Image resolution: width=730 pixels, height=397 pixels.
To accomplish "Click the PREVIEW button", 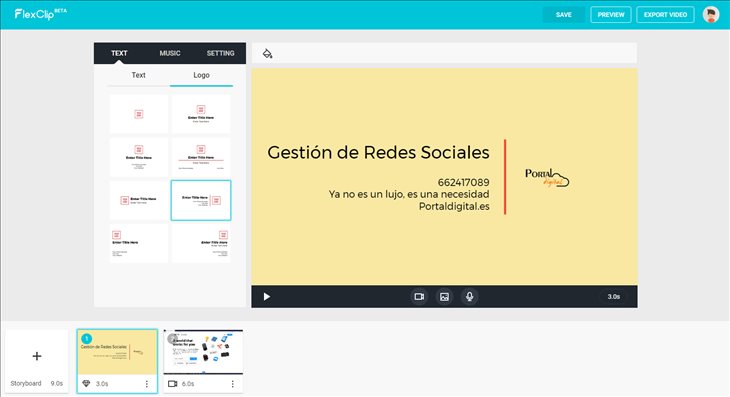I will pos(611,15).
